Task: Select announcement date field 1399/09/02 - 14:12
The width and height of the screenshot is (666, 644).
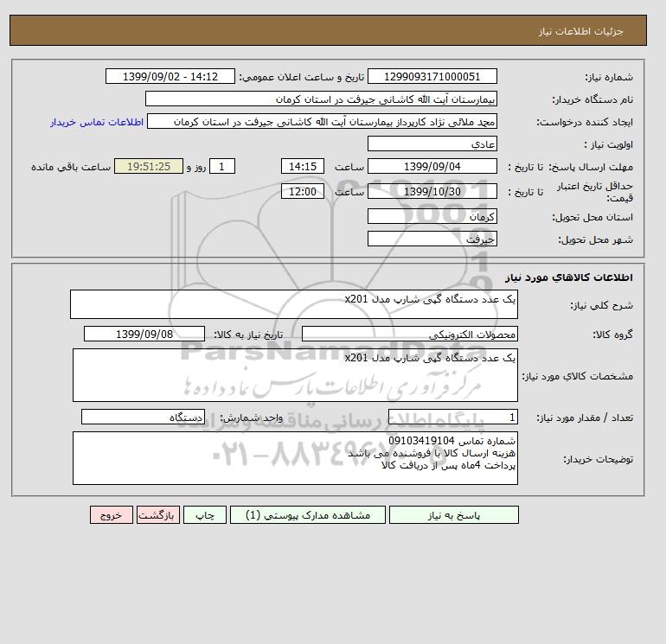Action: 170,76
